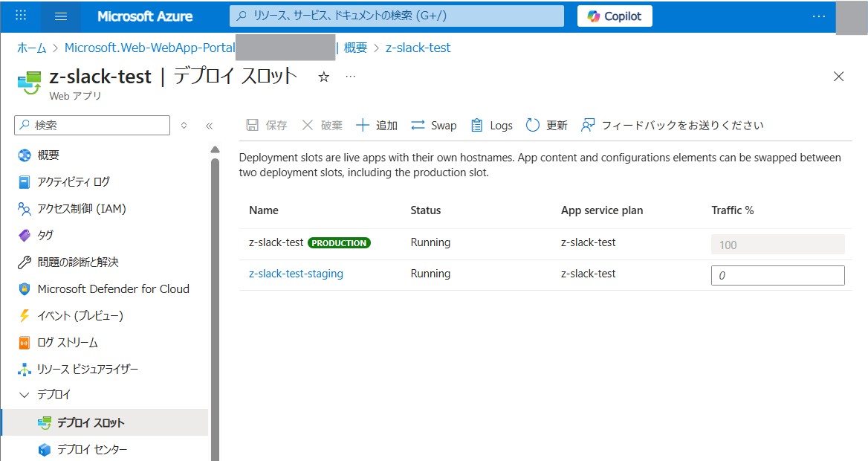Image resolution: width=868 pixels, height=461 pixels.
Task: Click the staging row's app service plan
Action: [x=589, y=274]
